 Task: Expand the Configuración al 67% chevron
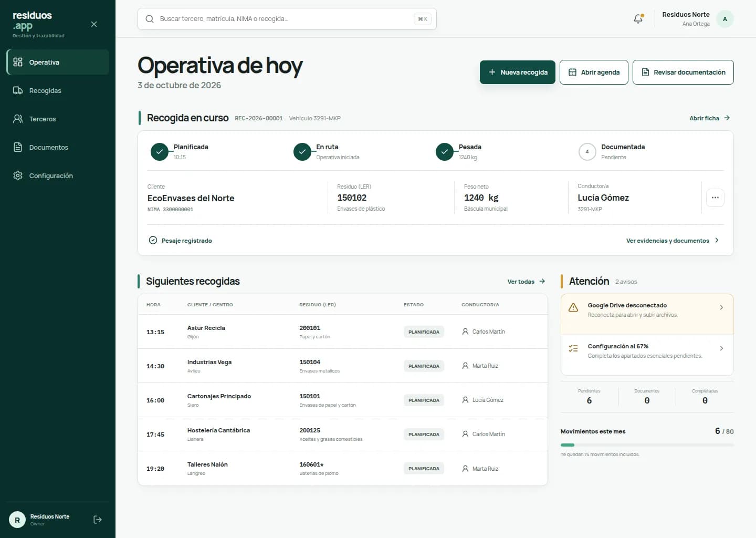[x=721, y=348]
